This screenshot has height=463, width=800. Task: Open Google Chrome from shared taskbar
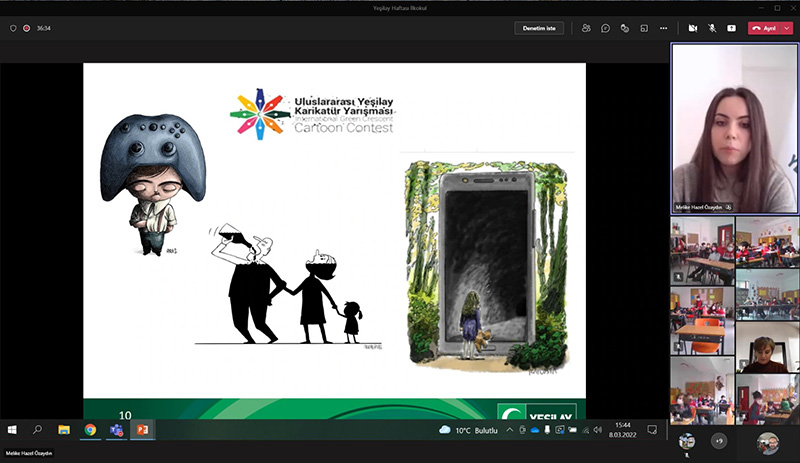pyautogui.click(x=90, y=430)
